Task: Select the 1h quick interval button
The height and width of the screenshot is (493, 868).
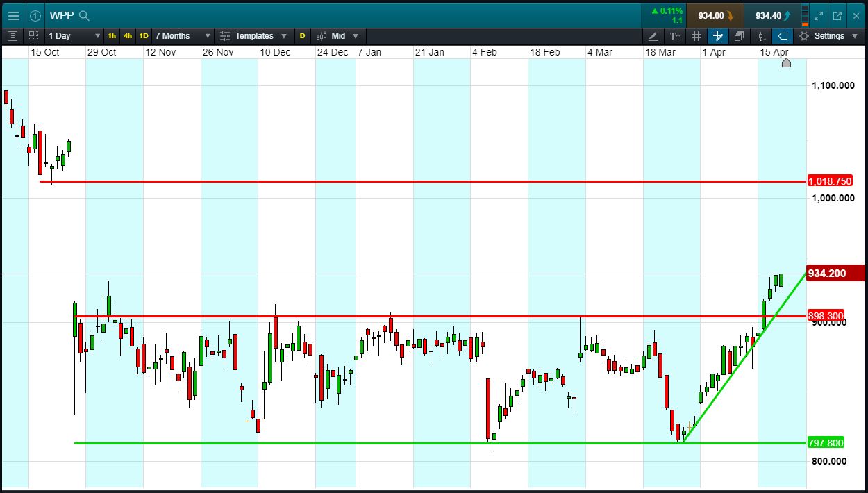Action: pyautogui.click(x=112, y=36)
